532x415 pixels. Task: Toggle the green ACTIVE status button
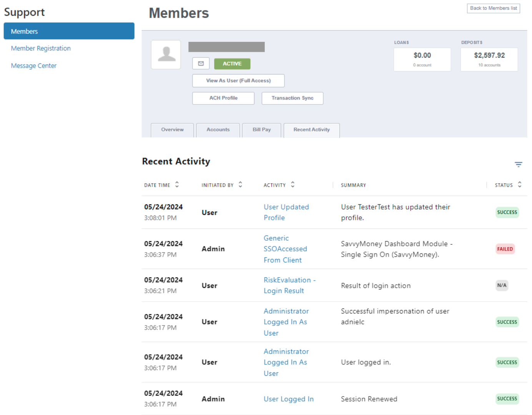232,64
